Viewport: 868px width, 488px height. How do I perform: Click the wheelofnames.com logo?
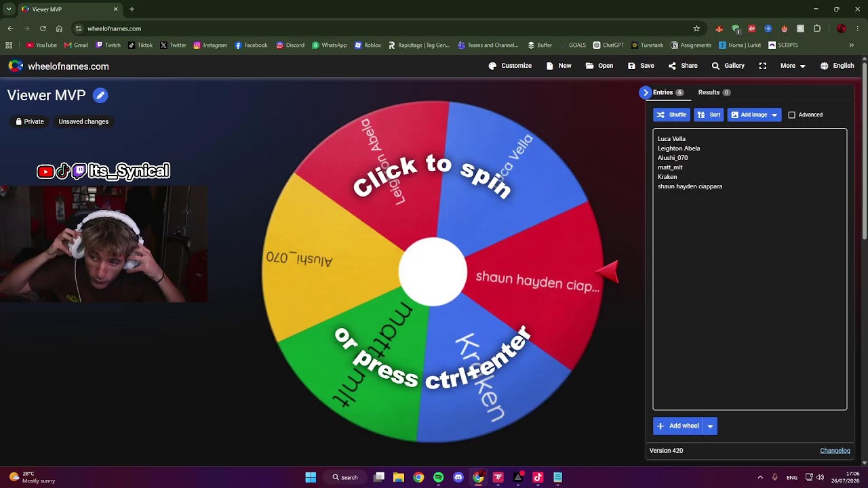click(58, 66)
